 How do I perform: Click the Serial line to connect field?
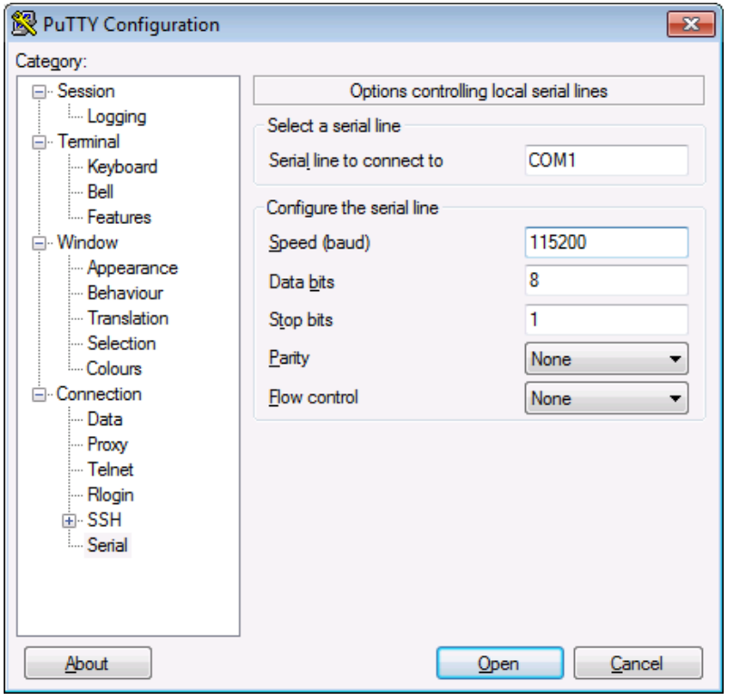point(606,160)
